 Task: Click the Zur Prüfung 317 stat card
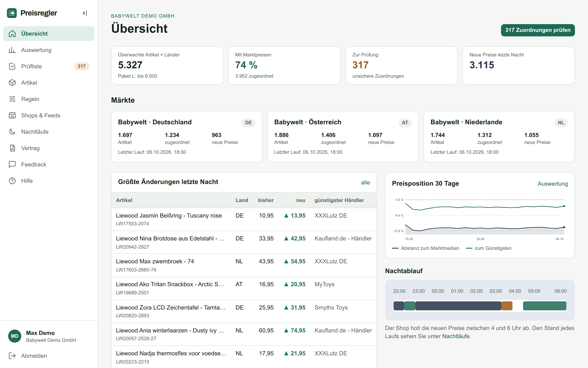[401, 65]
